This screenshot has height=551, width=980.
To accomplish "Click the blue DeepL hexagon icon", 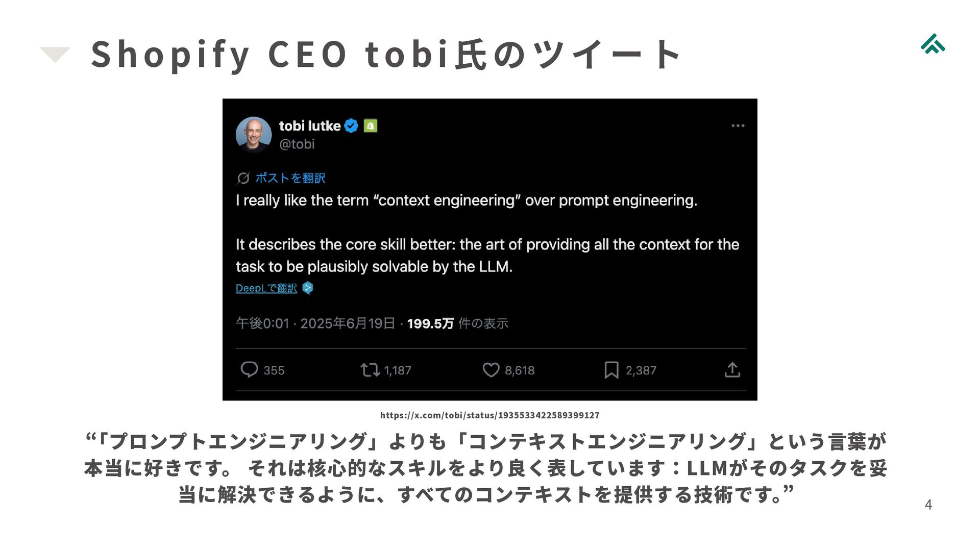I will pos(308,288).
